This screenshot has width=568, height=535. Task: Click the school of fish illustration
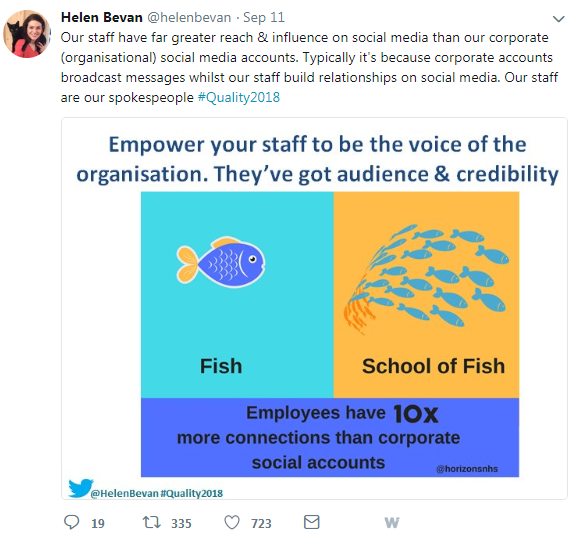pos(426,276)
